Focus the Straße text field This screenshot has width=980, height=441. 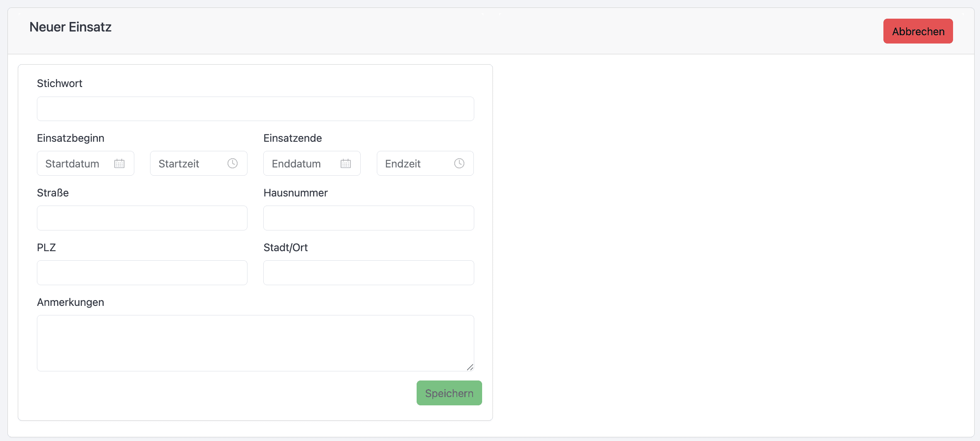coord(142,218)
